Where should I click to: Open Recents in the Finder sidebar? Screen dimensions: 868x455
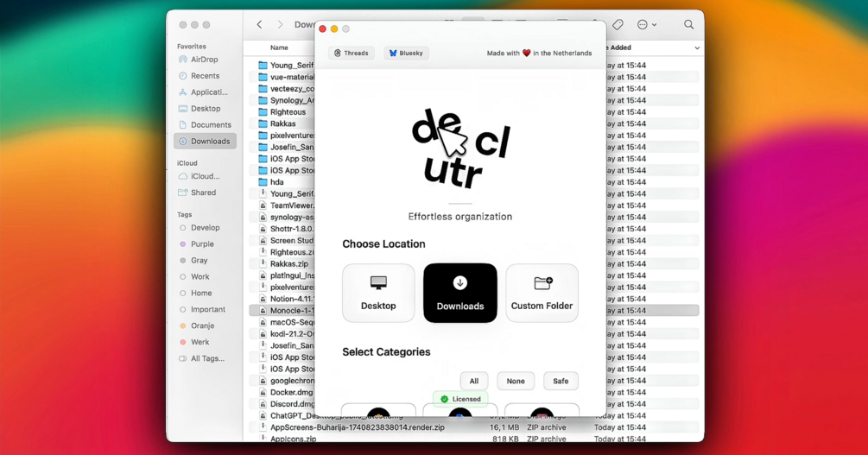pyautogui.click(x=205, y=76)
